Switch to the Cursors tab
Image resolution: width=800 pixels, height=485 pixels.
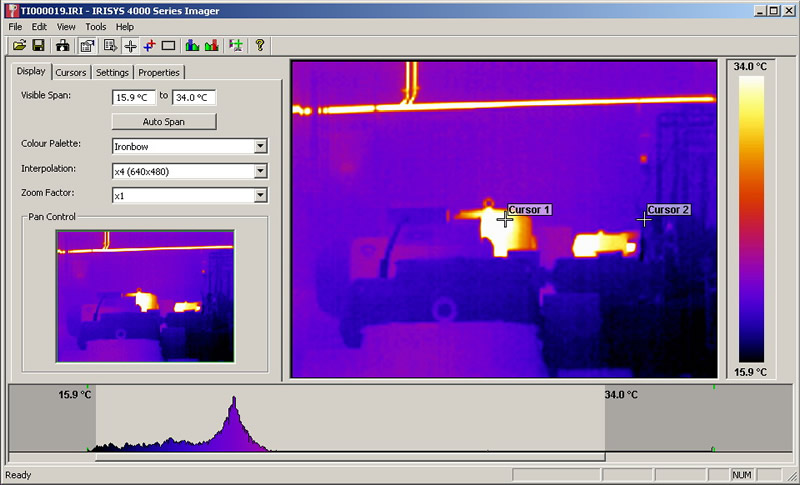(70, 72)
